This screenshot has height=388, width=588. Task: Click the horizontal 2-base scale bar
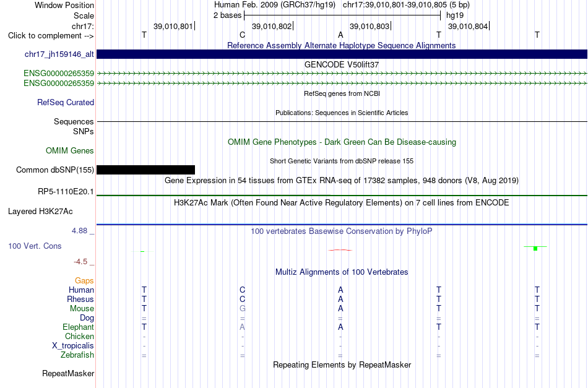(342, 15)
